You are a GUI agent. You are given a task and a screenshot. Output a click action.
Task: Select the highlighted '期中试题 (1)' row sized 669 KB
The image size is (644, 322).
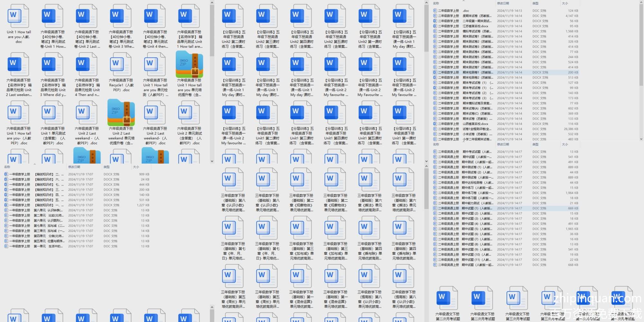477,208
